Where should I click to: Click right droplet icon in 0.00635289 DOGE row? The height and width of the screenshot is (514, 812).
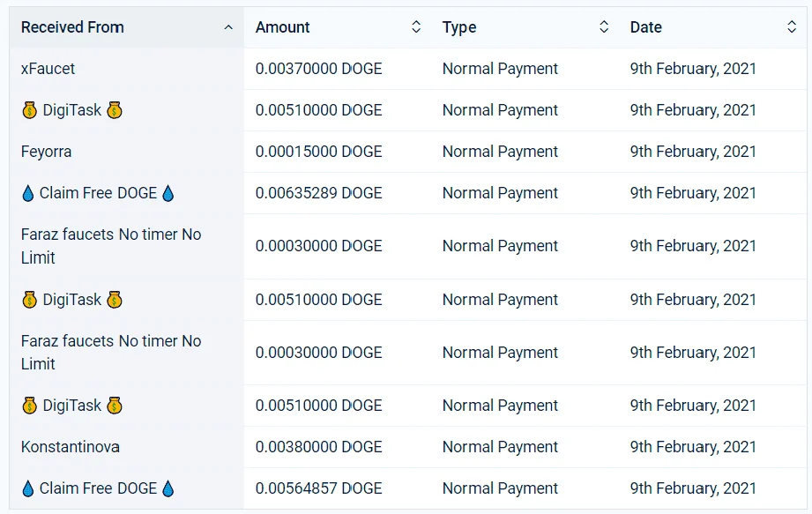(168, 194)
